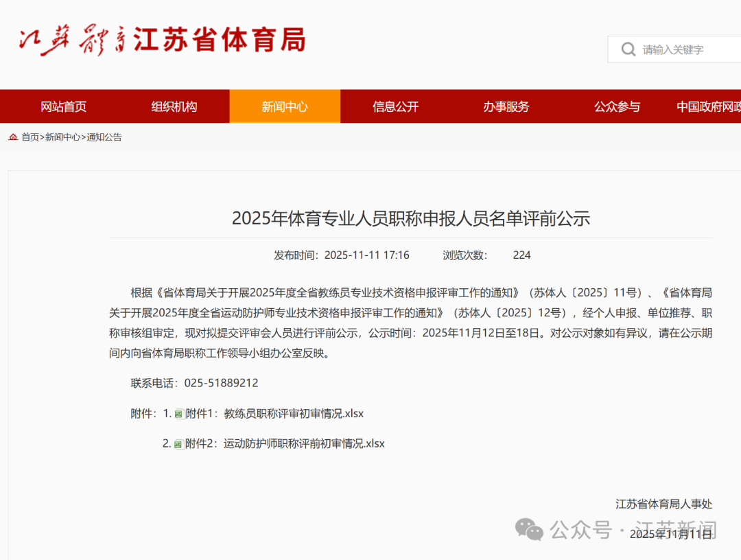741x560 pixels.
Task: Click 首页 text link in the breadcrumb
Action: 30,137
